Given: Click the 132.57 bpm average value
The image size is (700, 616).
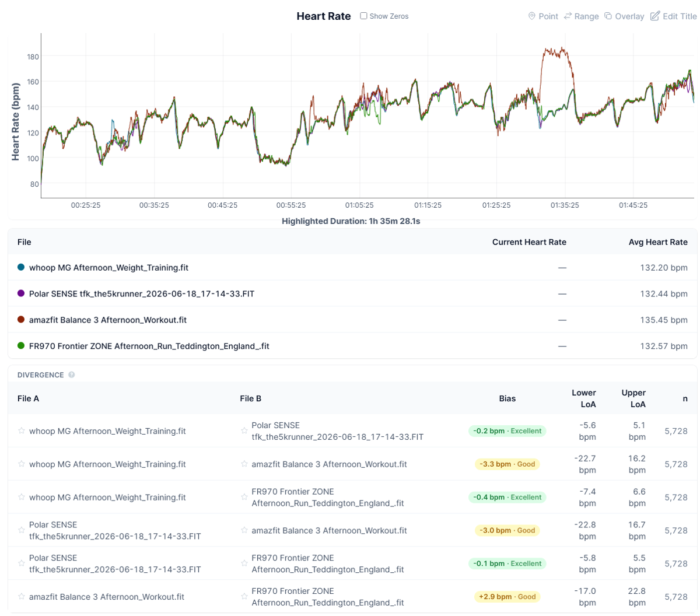Looking at the screenshot, I should [x=664, y=346].
